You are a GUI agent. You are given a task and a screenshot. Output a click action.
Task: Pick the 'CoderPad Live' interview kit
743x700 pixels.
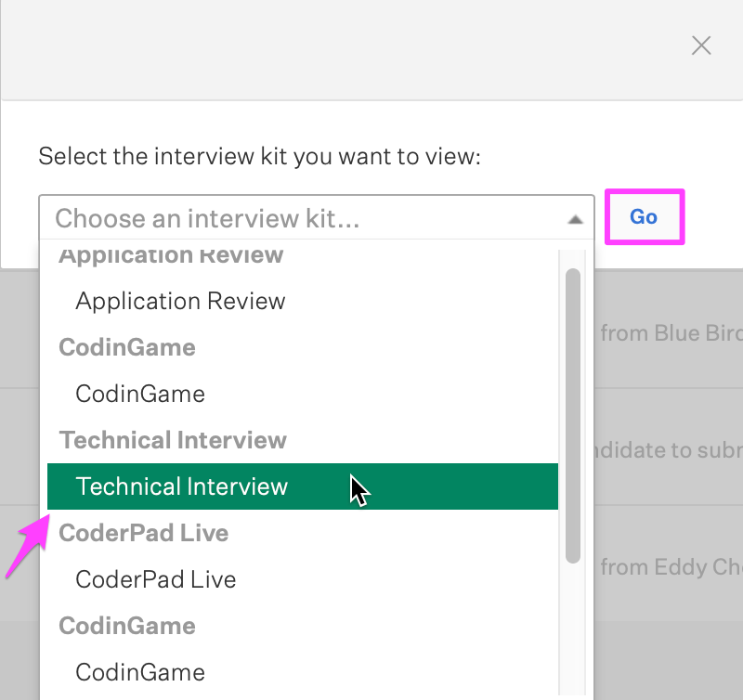155,578
